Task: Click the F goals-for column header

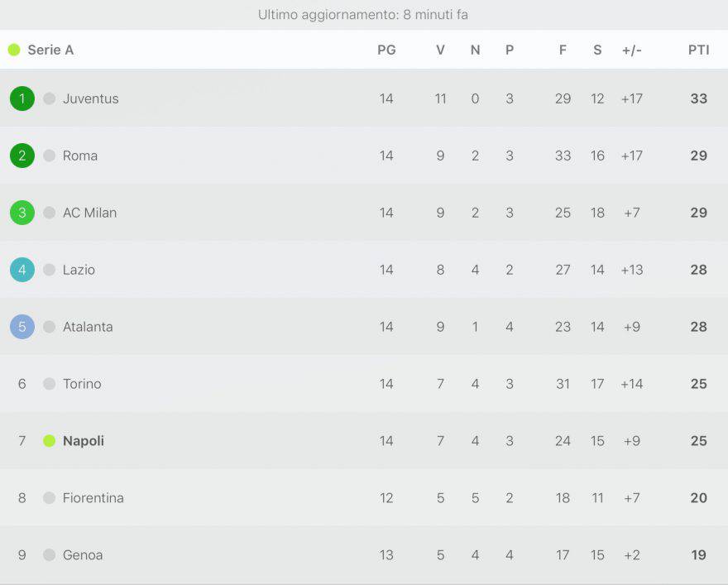Action: tap(563, 50)
